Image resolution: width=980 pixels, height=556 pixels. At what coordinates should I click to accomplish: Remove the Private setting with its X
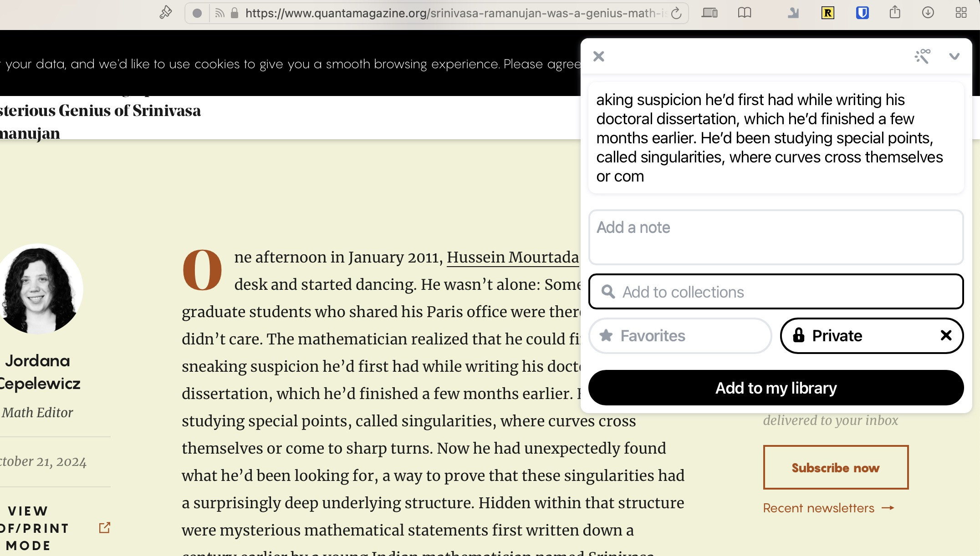point(946,336)
